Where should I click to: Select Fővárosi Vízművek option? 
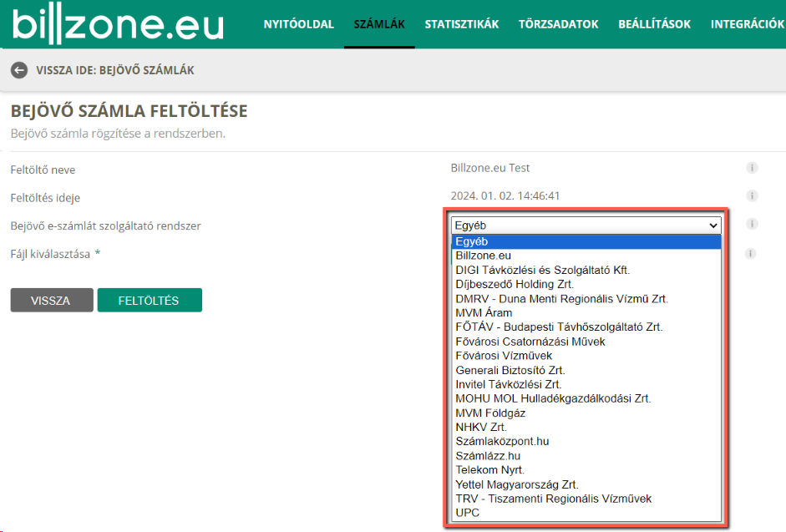pos(586,356)
